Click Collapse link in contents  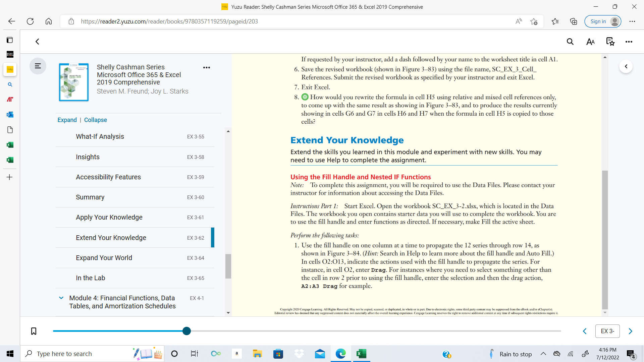(x=96, y=120)
